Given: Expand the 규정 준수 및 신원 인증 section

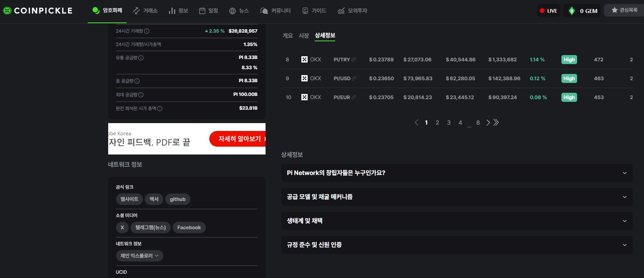Looking at the screenshot, I should [456, 245].
